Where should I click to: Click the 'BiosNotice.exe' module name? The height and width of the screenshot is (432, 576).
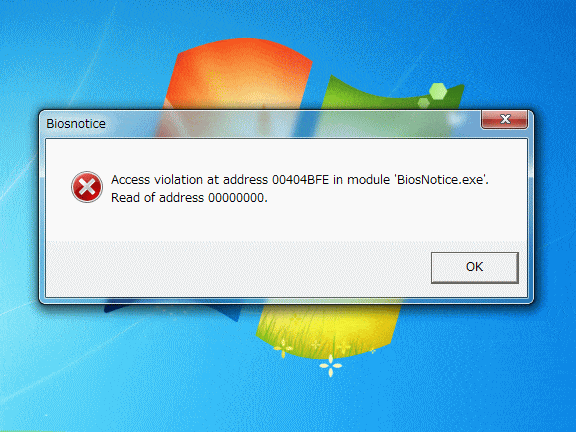440,180
